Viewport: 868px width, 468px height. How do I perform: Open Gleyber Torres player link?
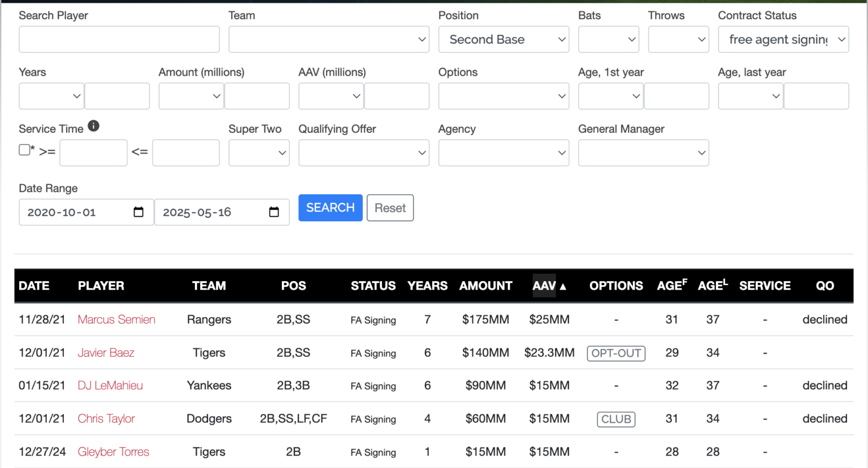coord(114,452)
